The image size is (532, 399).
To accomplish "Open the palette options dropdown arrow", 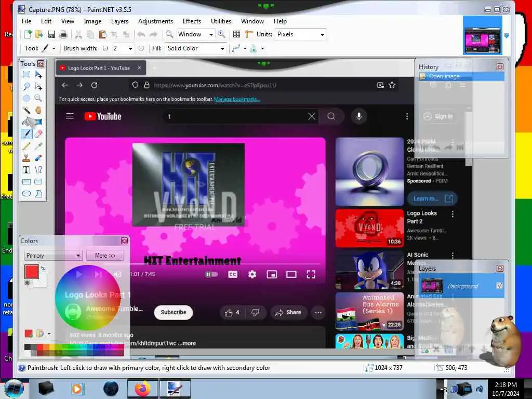I will pyautogui.click(x=49, y=334).
